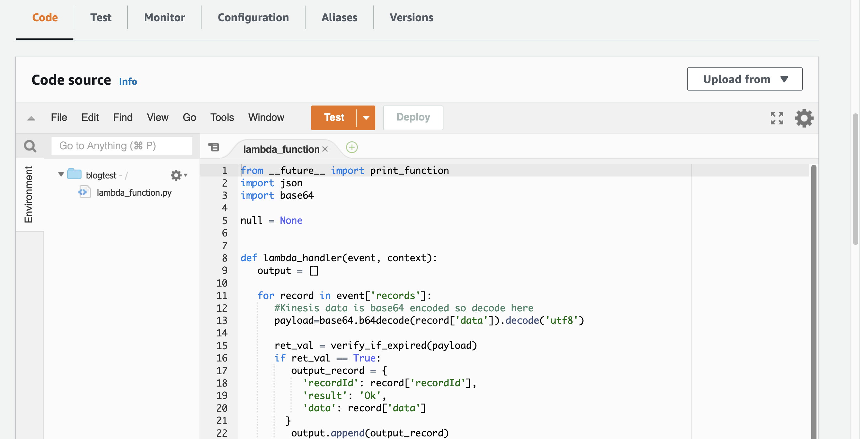The width and height of the screenshot is (868, 439).
Task: Collapse the blogtest folder tree
Action: (x=61, y=174)
